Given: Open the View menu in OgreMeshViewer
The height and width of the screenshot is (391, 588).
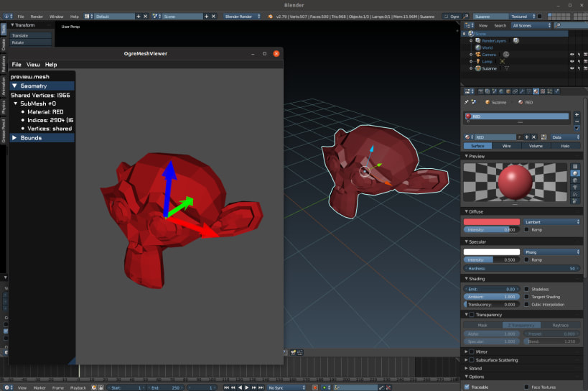Looking at the screenshot, I should click(33, 65).
